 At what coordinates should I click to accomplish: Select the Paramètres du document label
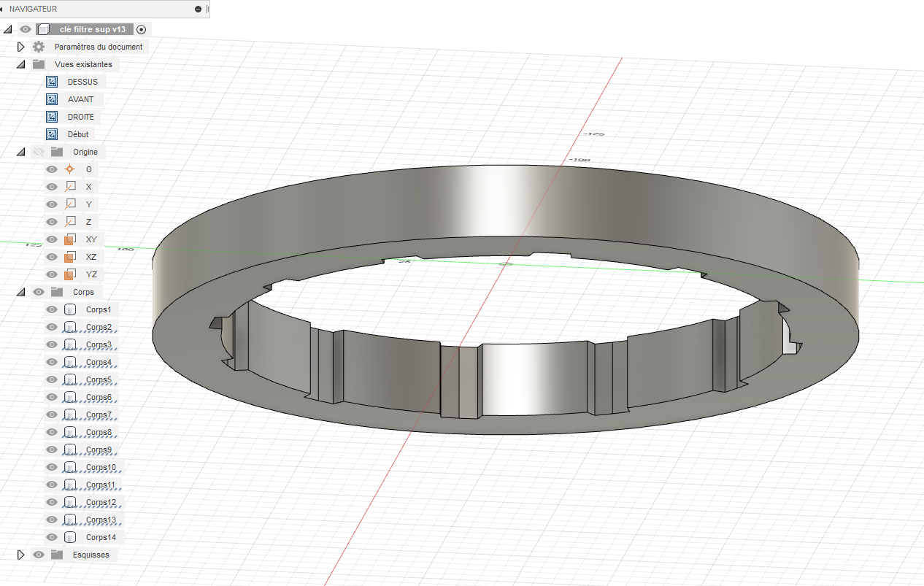99,47
